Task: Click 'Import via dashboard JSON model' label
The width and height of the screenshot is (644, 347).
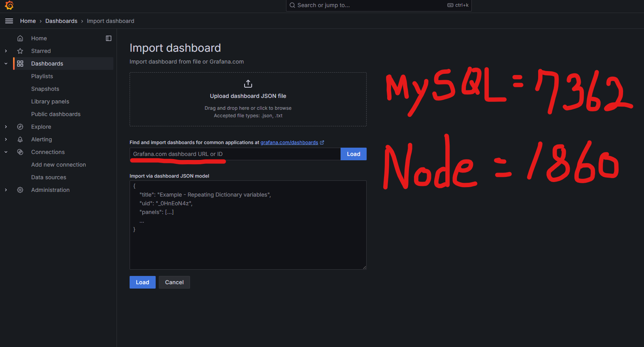Action: tap(169, 176)
